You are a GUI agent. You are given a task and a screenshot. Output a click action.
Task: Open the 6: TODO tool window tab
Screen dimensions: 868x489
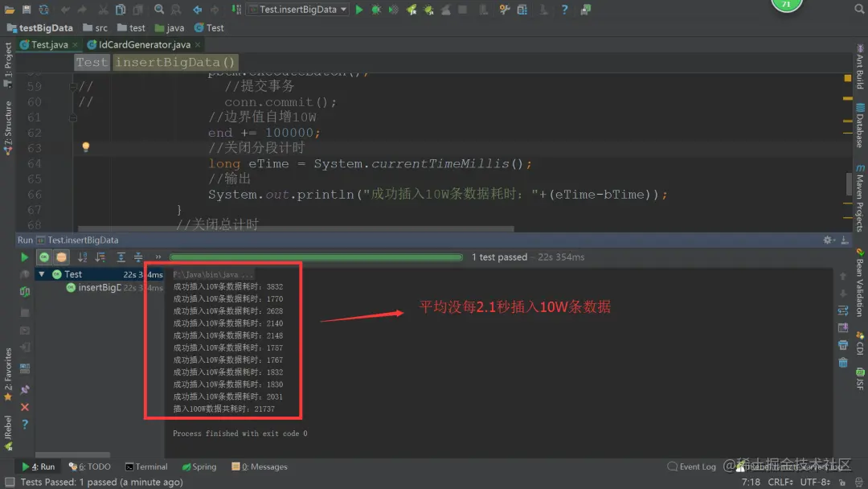pos(90,466)
